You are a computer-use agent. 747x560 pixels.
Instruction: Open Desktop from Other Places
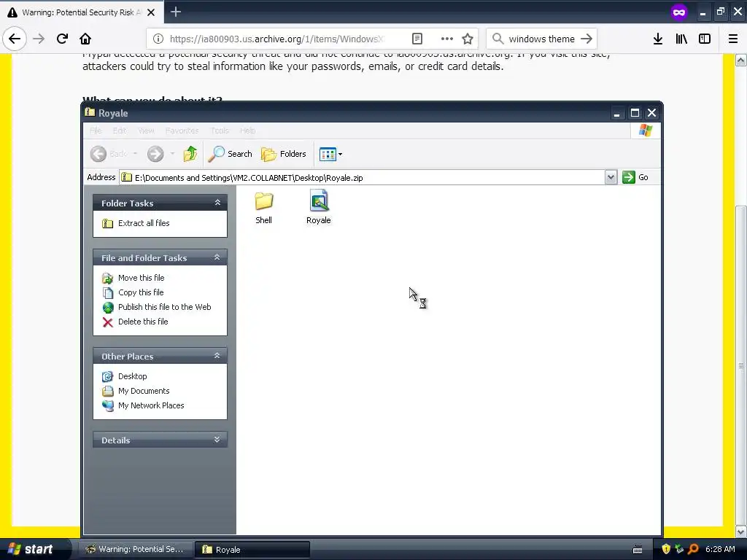point(133,376)
